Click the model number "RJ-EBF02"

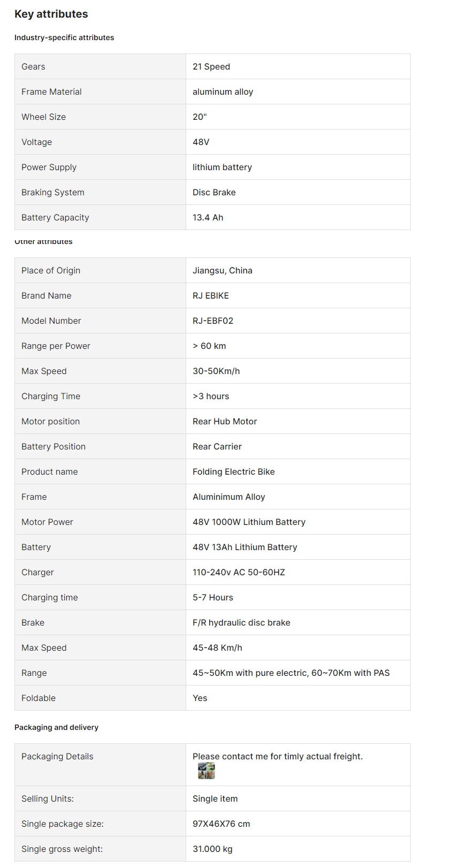click(x=213, y=321)
